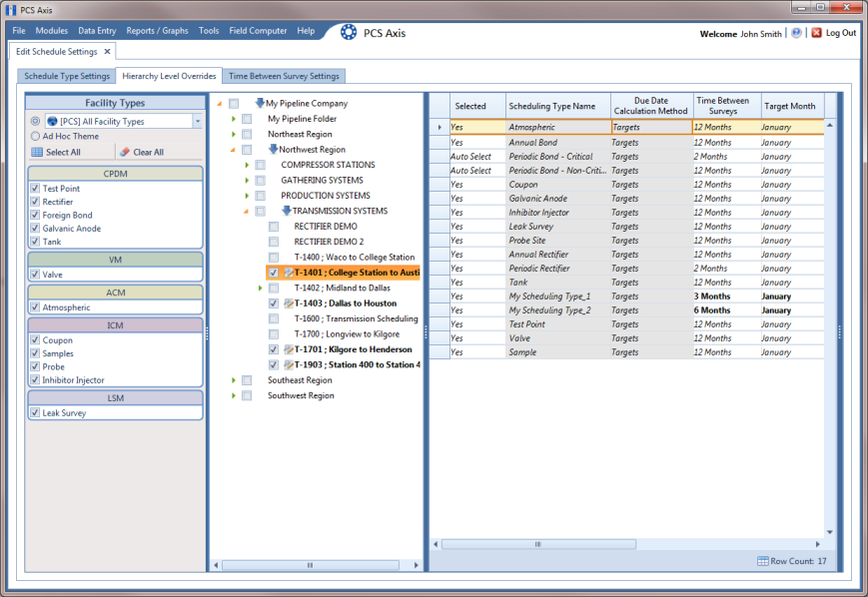Expand the Southeast Region node
Image resolution: width=868 pixels, height=597 pixels.
click(233, 380)
